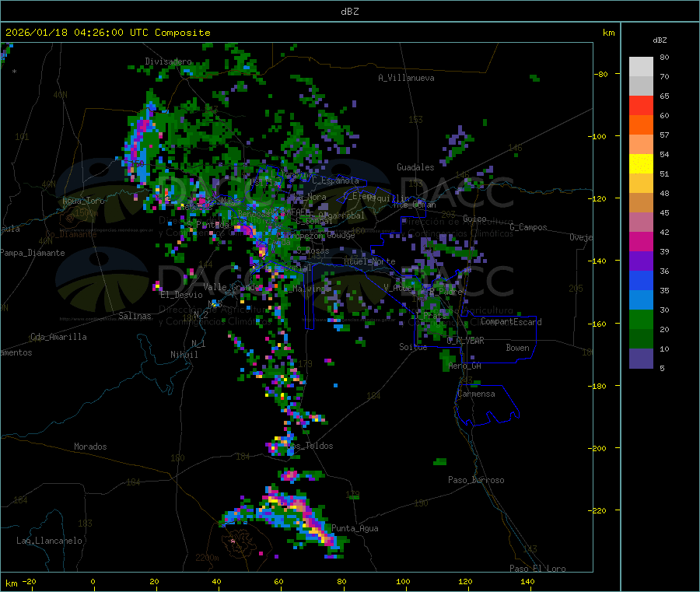Click the dark orange 57-60 dBZ legend swatch
The height and width of the screenshot is (592, 700).
[641, 125]
